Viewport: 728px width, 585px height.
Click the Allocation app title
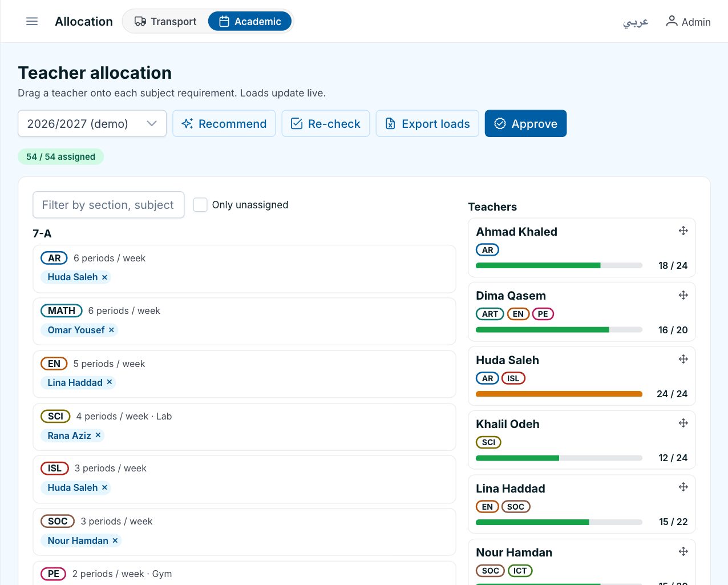tap(84, 21)
